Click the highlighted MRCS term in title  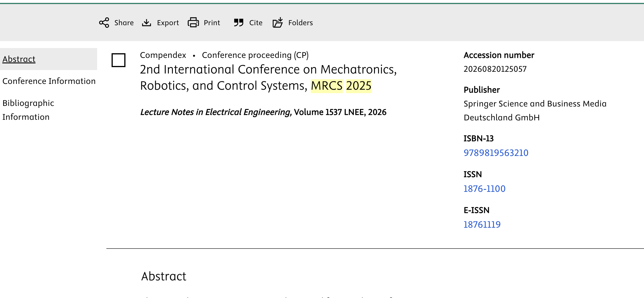(327, 86)
